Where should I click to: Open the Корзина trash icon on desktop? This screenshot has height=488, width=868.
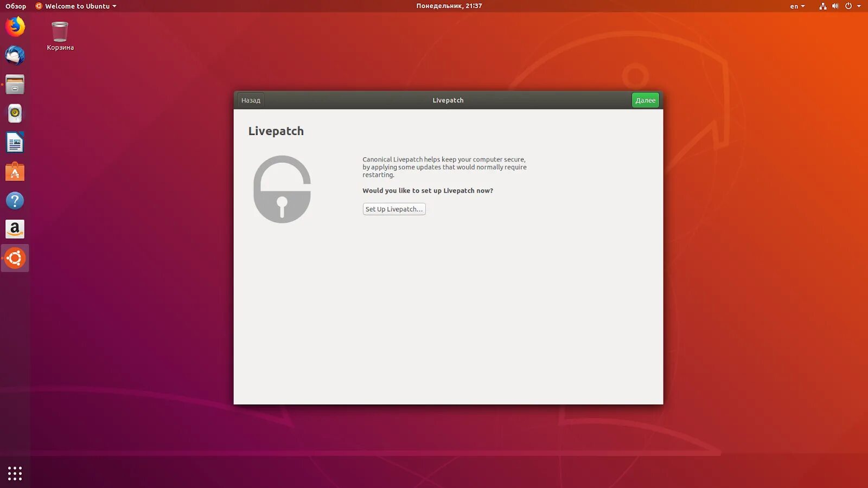60,32
